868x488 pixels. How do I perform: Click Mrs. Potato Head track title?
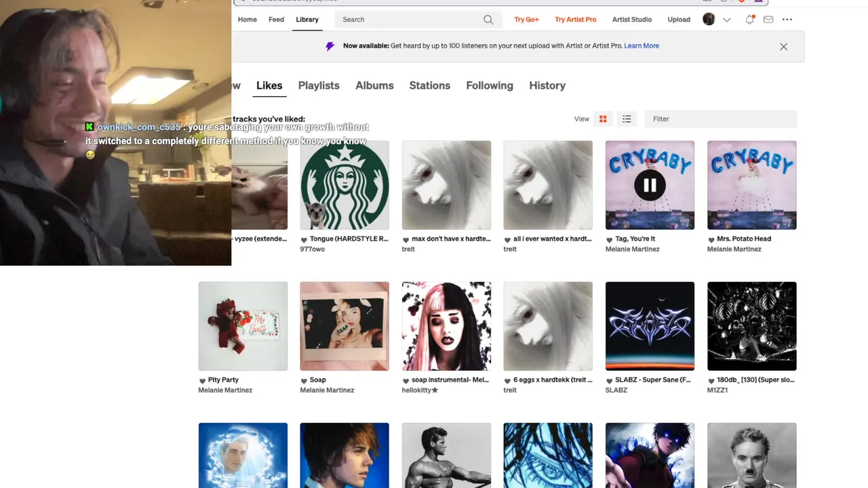pos(744,239)
